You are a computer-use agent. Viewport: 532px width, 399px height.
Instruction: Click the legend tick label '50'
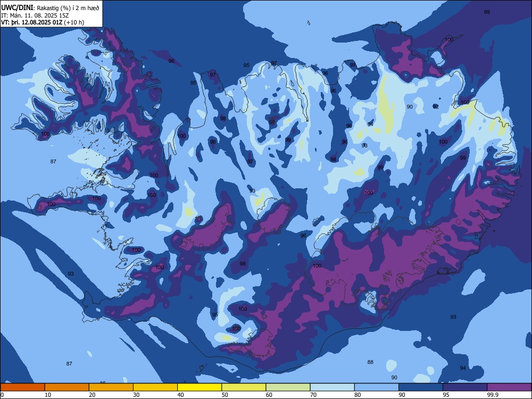(225, 395)
